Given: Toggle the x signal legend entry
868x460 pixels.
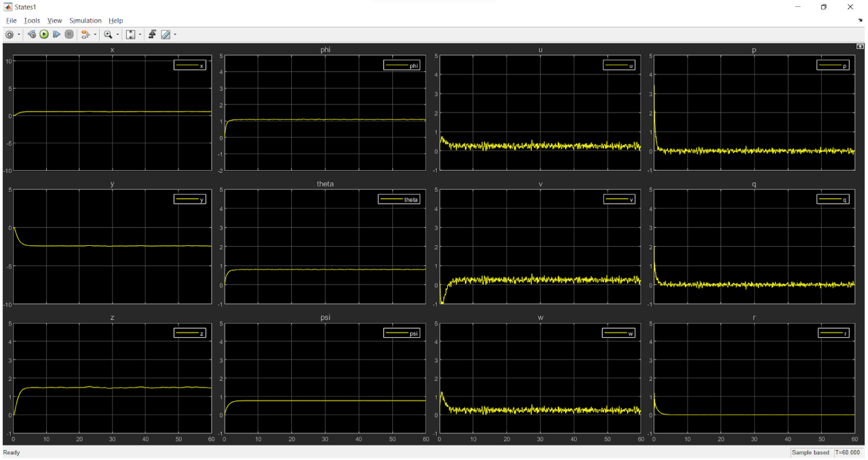Looking at the screenshot, I should pyautogui.click(x=190, y=65).
